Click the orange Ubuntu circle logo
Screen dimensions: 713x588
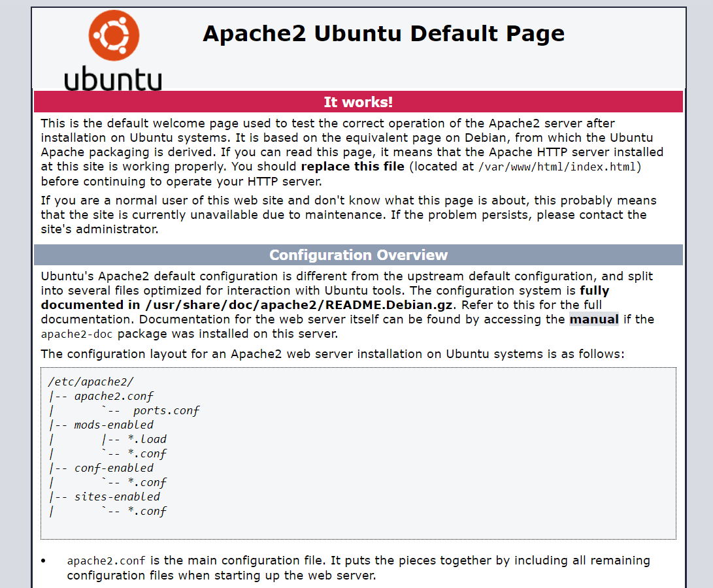pyautogui.click(x=114, y=35)
